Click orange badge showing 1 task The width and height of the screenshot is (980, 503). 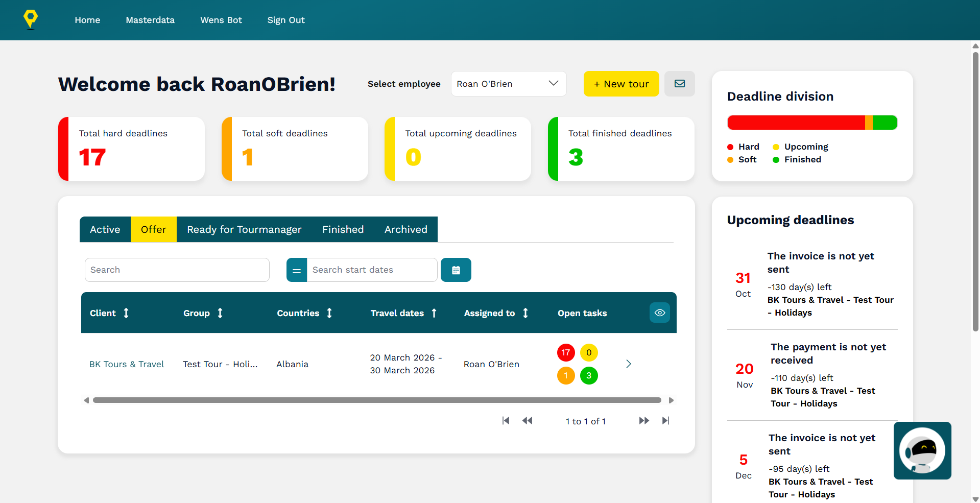point(566,376)
